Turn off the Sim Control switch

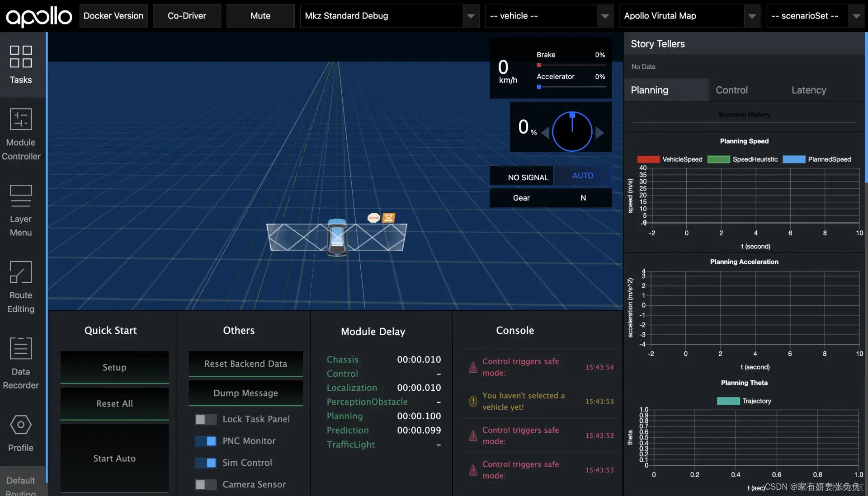click(x=206, y=463)
